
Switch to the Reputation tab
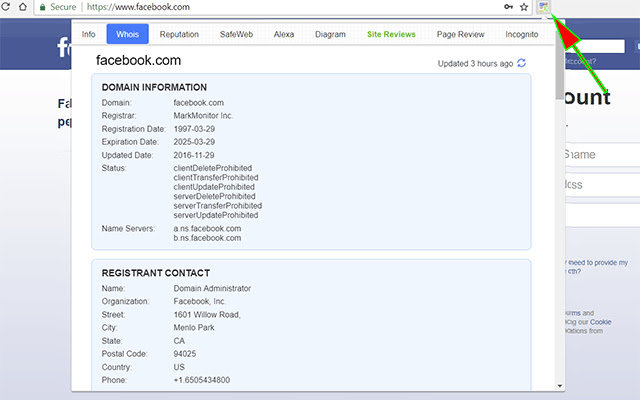(179, 34)
